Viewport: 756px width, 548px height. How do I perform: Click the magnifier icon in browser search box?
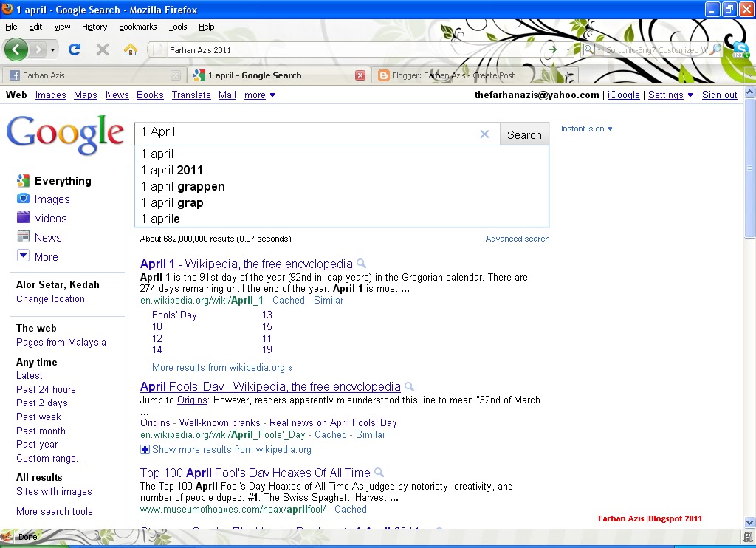click(716, 49)
